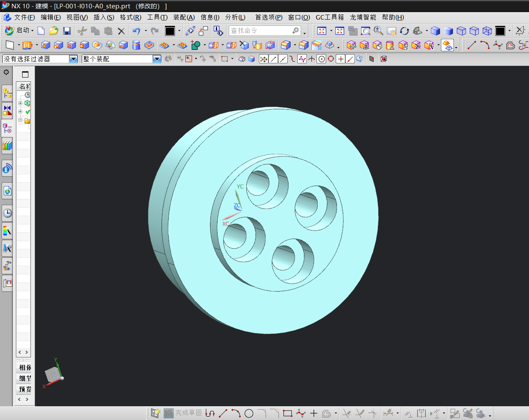Open the Extrude dropdown arrow
529x420 pixels.
click(37, 45)
